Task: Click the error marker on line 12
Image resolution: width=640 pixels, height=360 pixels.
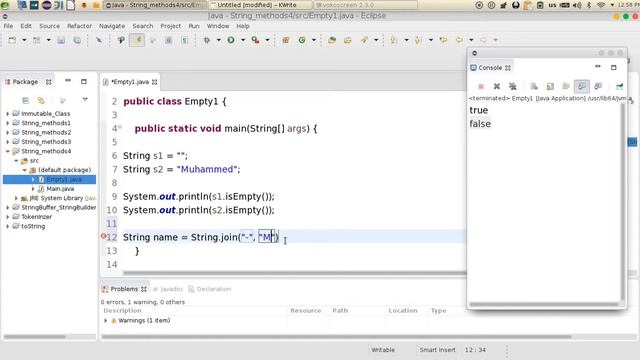Action: point(103,236)
